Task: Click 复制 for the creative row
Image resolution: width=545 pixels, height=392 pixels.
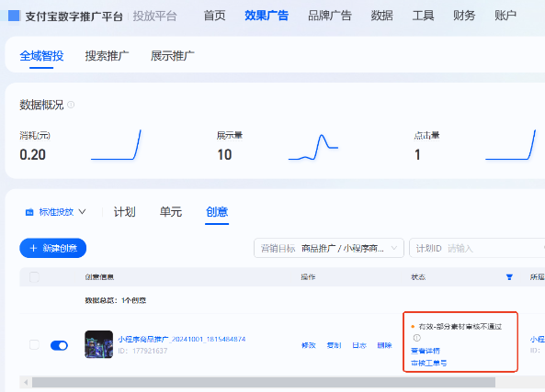Action: click(x=334, y=345)
